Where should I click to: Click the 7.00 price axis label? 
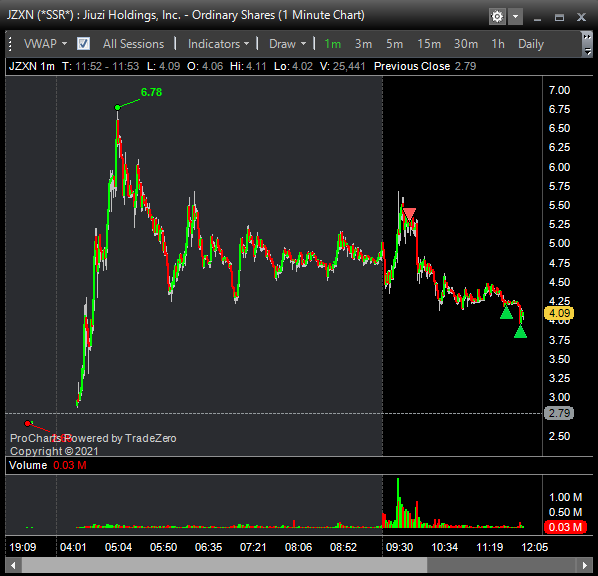[x=559, y=90]
